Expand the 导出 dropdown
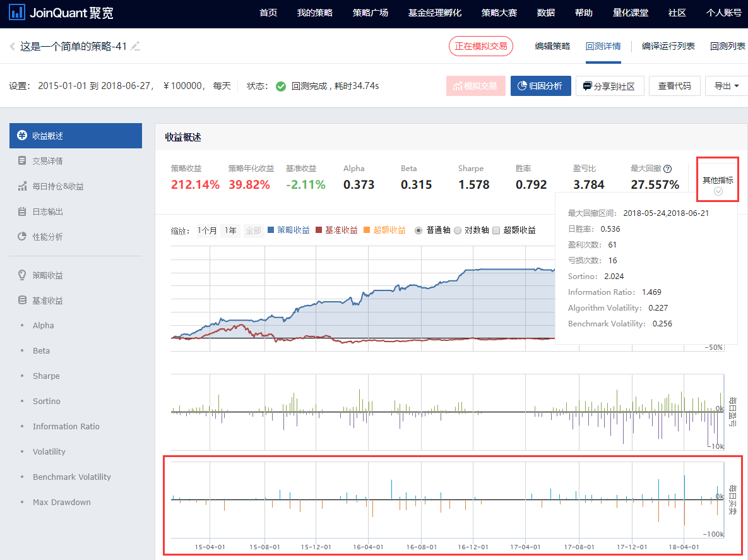Image resolution: width=748 pixels, height=560 pixels. [726, 86]
